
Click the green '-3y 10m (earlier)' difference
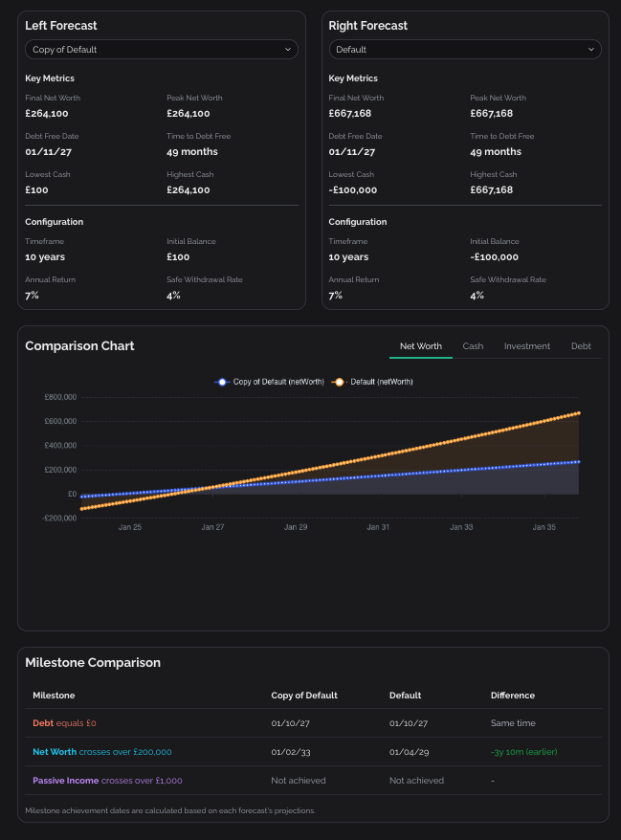(x=523, y=752)
